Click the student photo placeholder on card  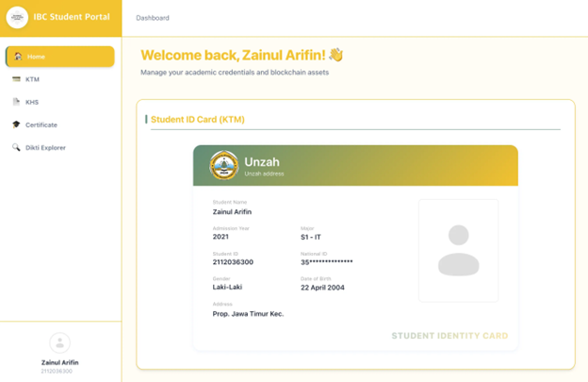(x=458, y=250)
